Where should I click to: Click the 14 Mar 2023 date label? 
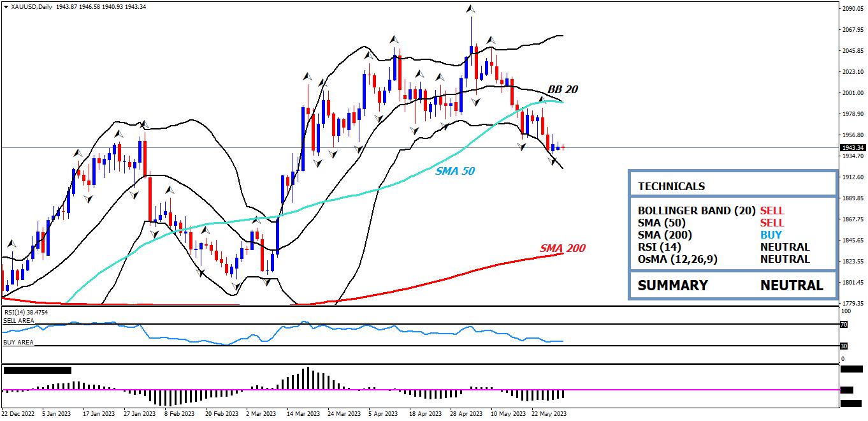pyautogui.click(x=302, y=414)
